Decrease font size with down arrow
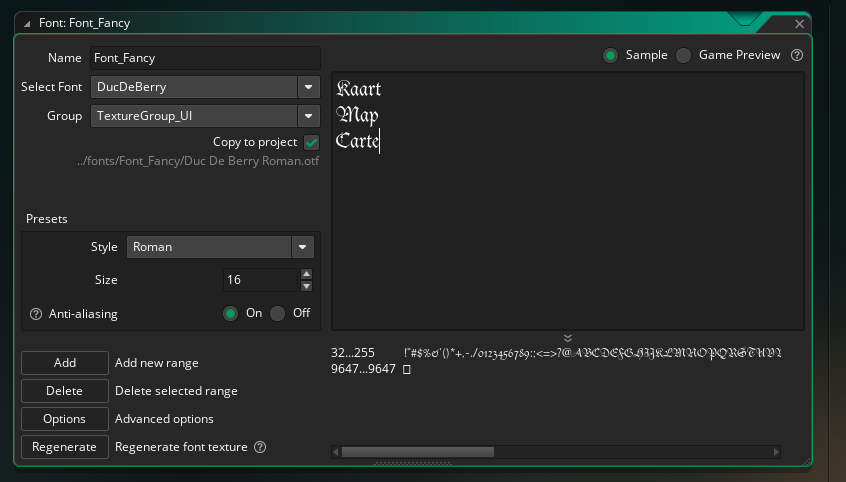This screenshot has height=482, width=846. (x=306, y=286)
